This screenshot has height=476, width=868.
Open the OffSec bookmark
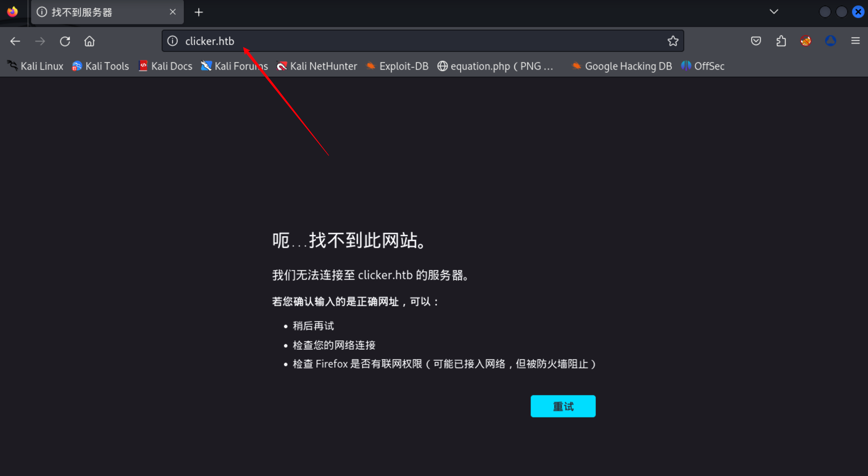[703, 66]
